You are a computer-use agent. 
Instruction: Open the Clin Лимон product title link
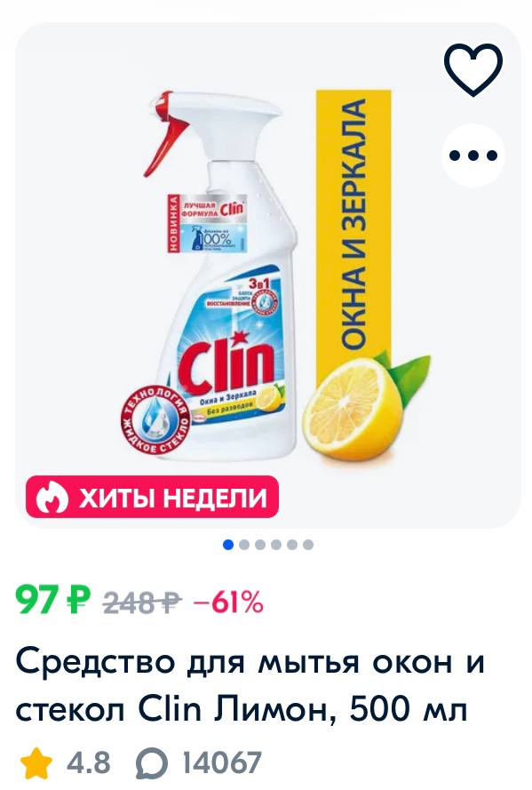pos(250,685)
